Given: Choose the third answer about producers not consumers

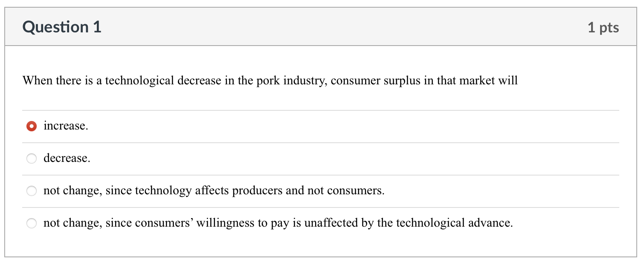Looking at the screenshot, I should (32, 190).
